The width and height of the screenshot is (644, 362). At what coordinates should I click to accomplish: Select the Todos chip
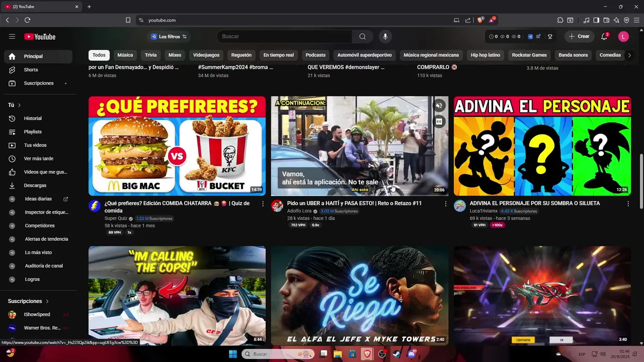pyautogui.click(x=99, y=55)
